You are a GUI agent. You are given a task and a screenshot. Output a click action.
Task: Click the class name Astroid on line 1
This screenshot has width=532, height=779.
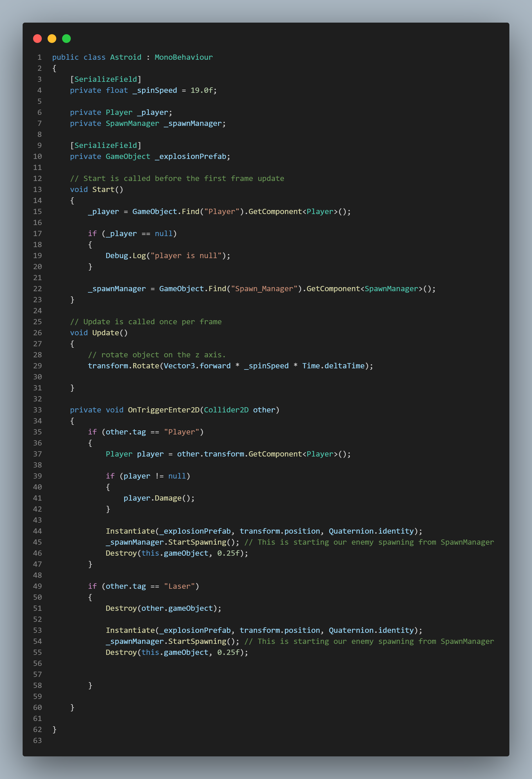[126, 57]
